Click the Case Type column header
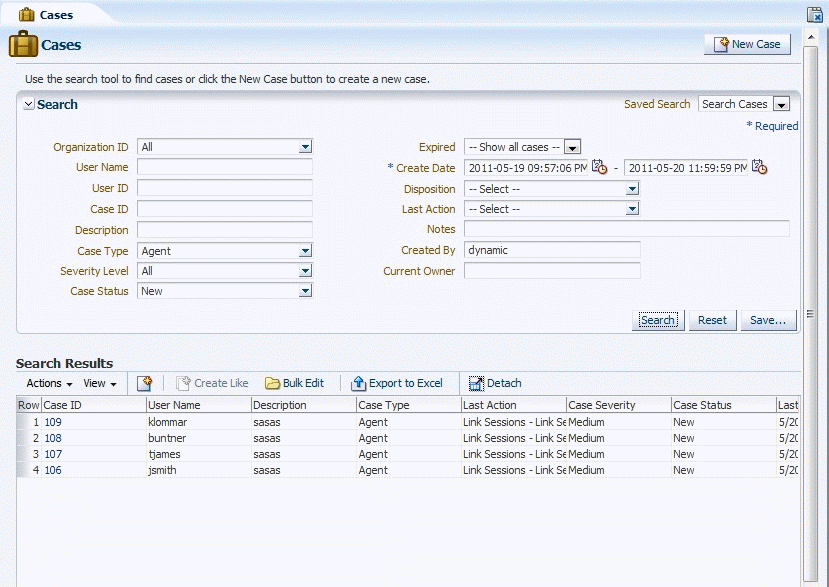The height and width of the screenshot is (587, 829). tap(409, 405)
